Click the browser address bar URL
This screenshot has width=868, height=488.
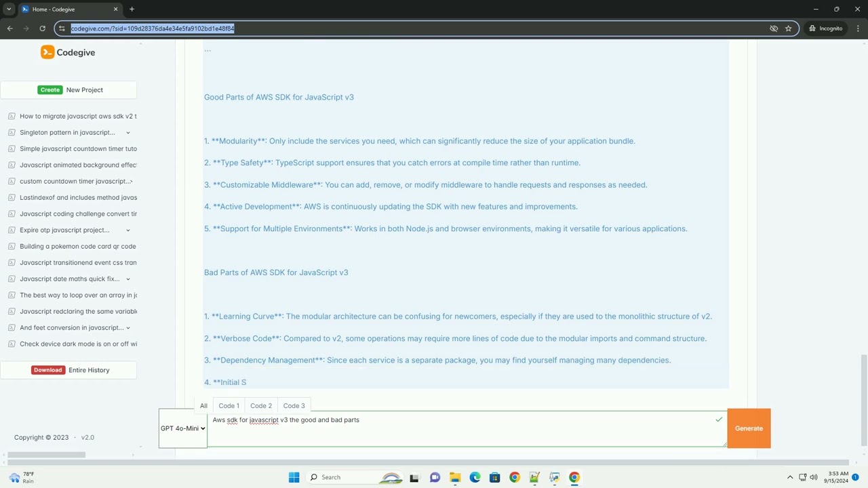coord(153,28)
